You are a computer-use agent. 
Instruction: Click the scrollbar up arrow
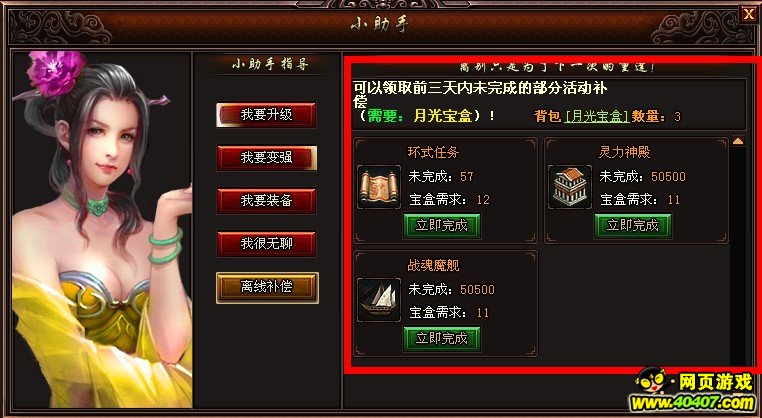tap(738, 141)
